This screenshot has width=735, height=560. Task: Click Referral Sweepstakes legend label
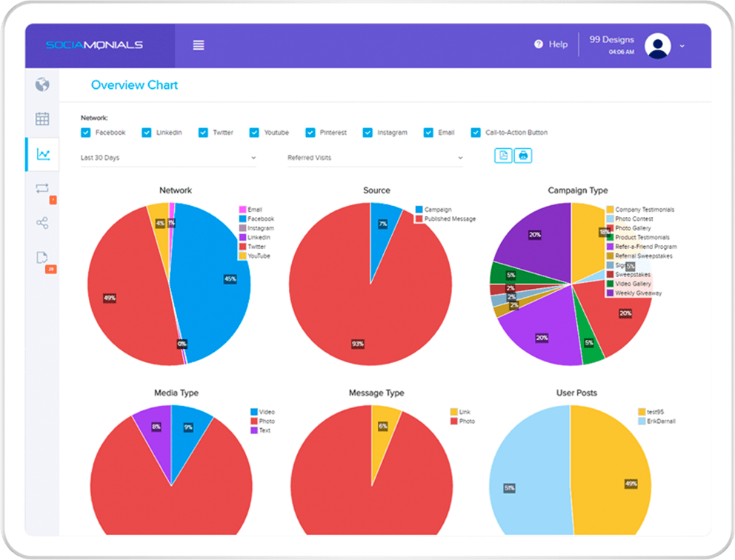coord(644,256)
